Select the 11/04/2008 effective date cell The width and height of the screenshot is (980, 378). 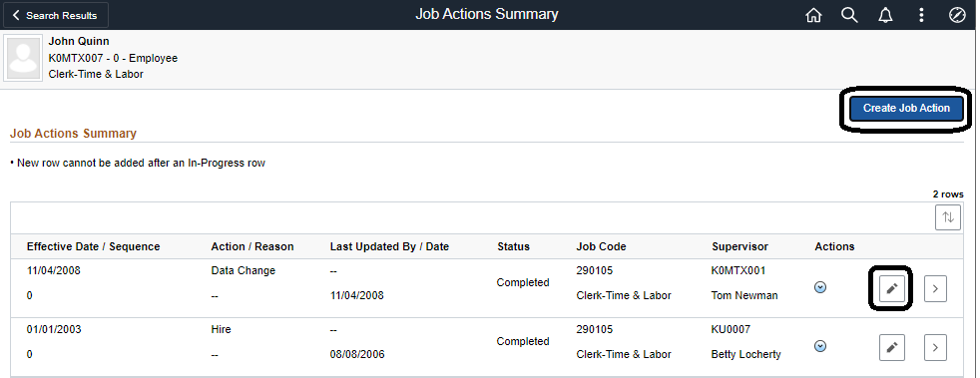(x=54, y=270)
